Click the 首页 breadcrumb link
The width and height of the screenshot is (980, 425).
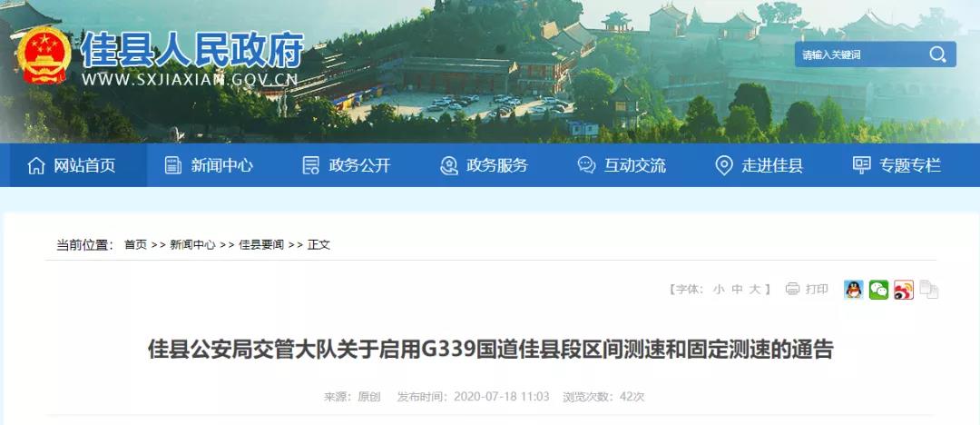coord(135,244)
